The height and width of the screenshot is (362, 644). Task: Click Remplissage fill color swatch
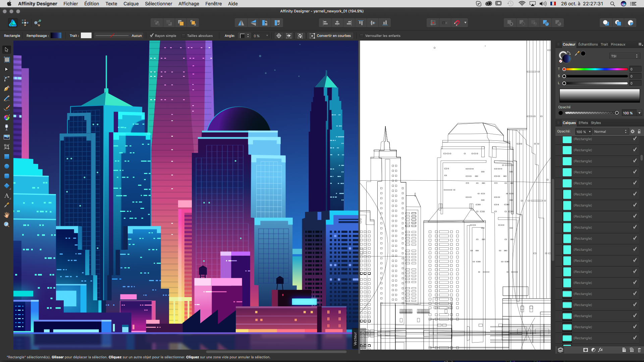point(56,36)
